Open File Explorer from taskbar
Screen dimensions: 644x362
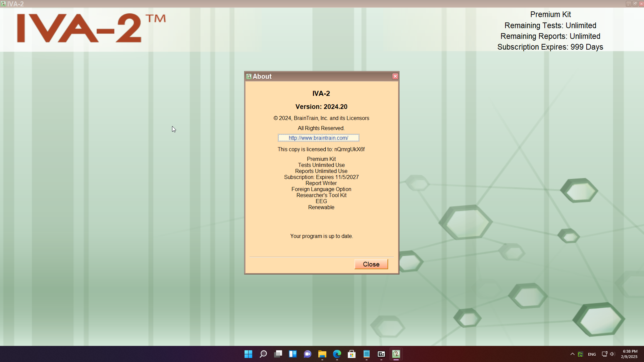click(x=322, y=354)
